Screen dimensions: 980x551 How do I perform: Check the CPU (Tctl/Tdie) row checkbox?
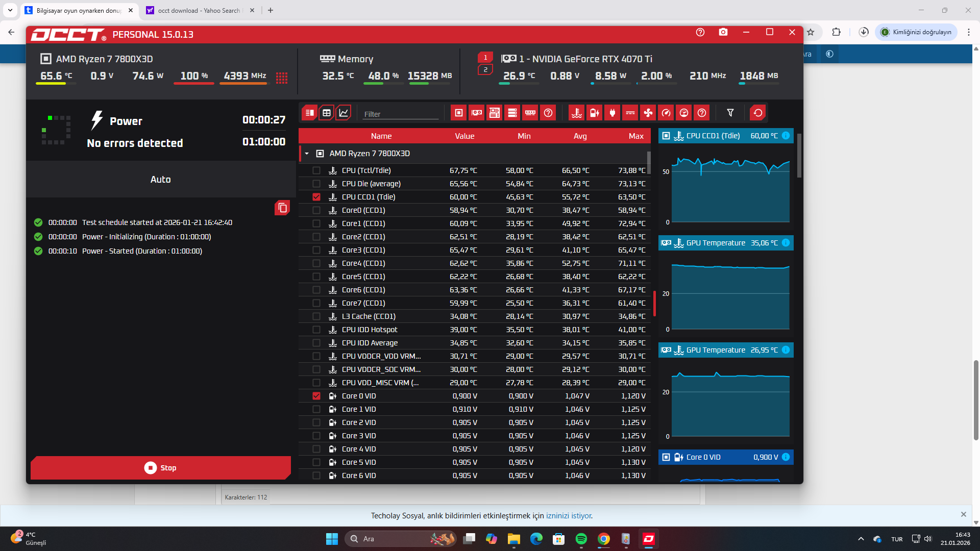coord(316,170)
